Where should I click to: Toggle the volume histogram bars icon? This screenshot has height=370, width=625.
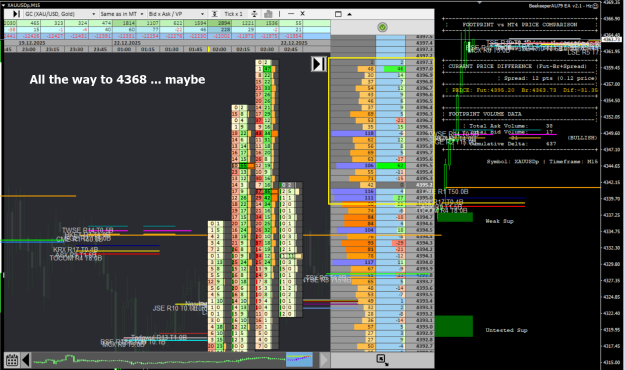pos(268,14)
